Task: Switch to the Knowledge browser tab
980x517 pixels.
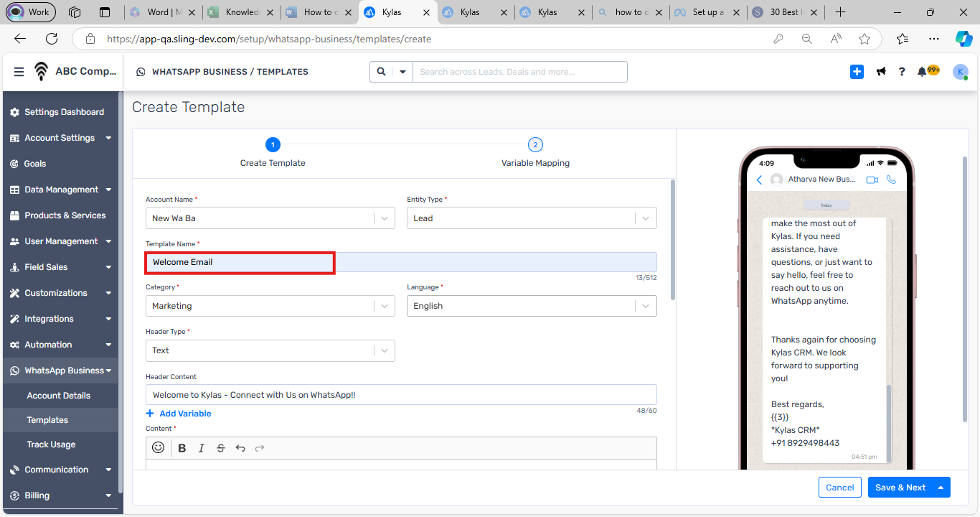Action: click(240, 12)
